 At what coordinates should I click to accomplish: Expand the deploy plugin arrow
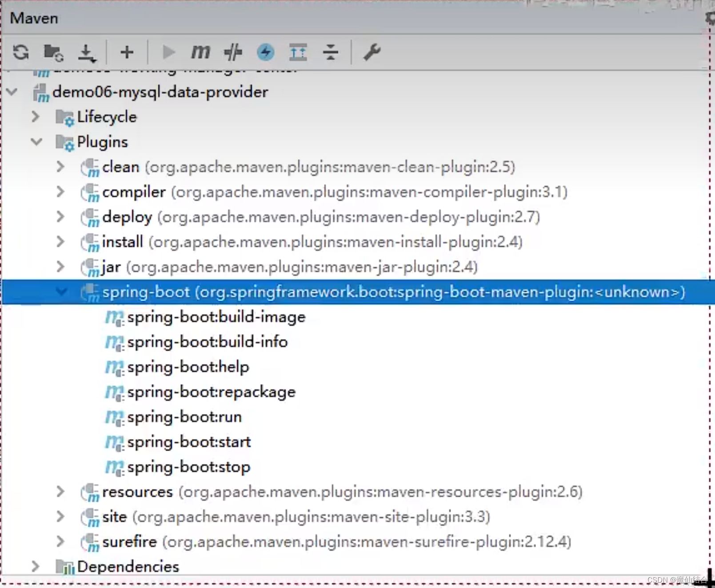click(60, 217)
